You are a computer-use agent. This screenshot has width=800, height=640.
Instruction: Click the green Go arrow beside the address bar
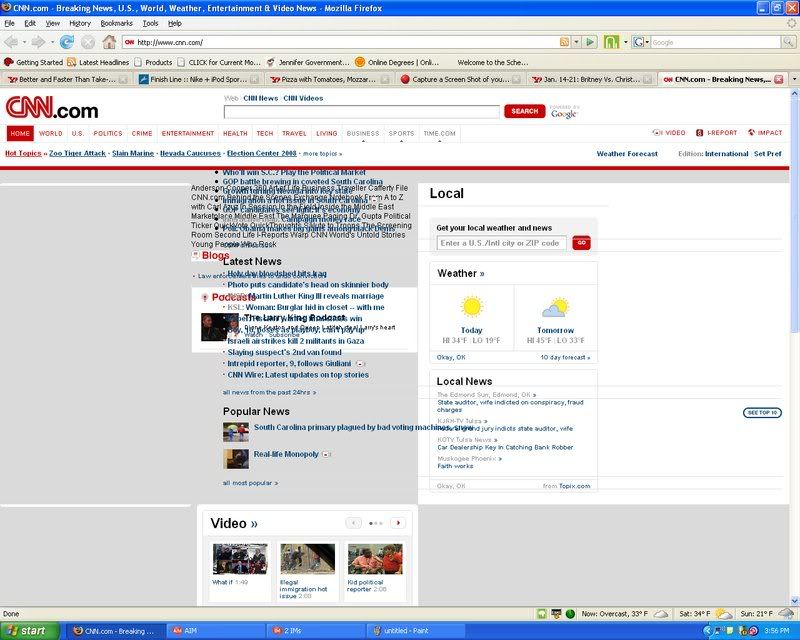coord(591,42)
